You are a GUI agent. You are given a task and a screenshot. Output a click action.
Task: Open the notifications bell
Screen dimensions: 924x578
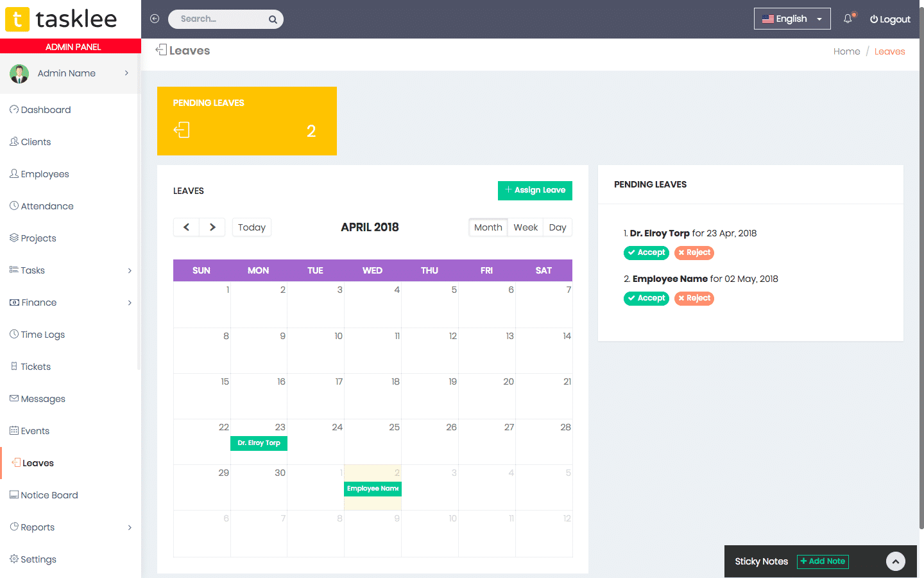[848, 19]
